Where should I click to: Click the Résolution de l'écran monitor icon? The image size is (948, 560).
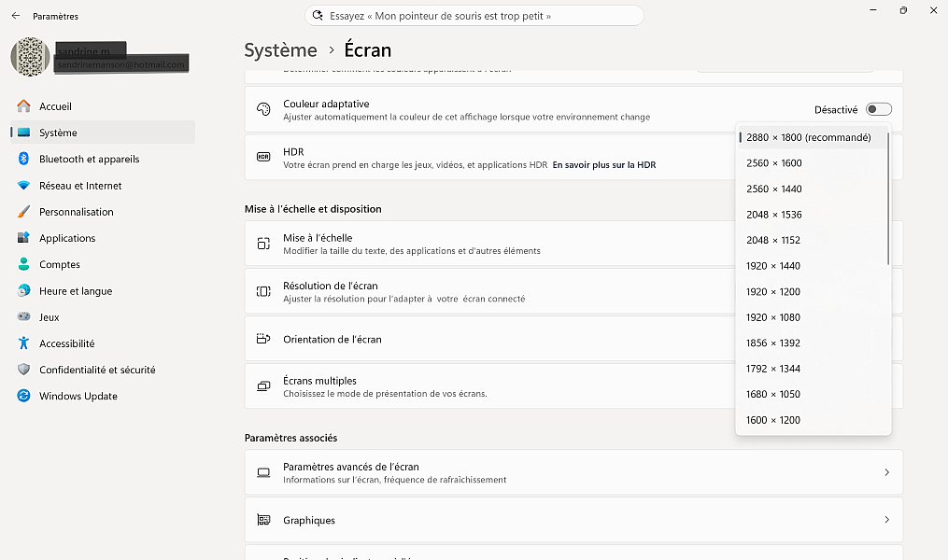(263, 291)
